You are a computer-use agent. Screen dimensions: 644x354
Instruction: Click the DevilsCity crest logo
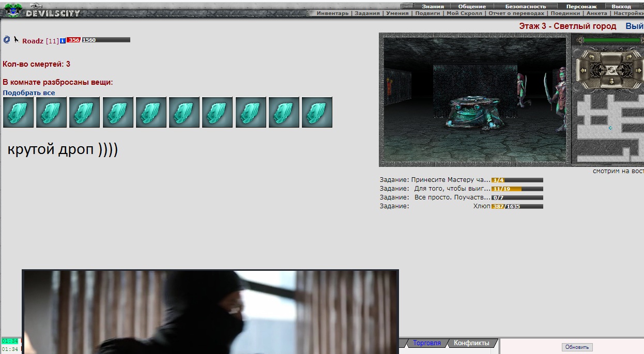click(x=12, y=10)
